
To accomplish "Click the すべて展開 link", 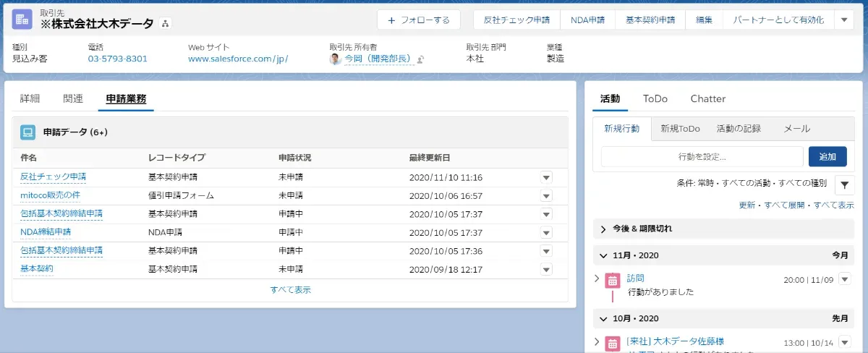I will (785, 205).
